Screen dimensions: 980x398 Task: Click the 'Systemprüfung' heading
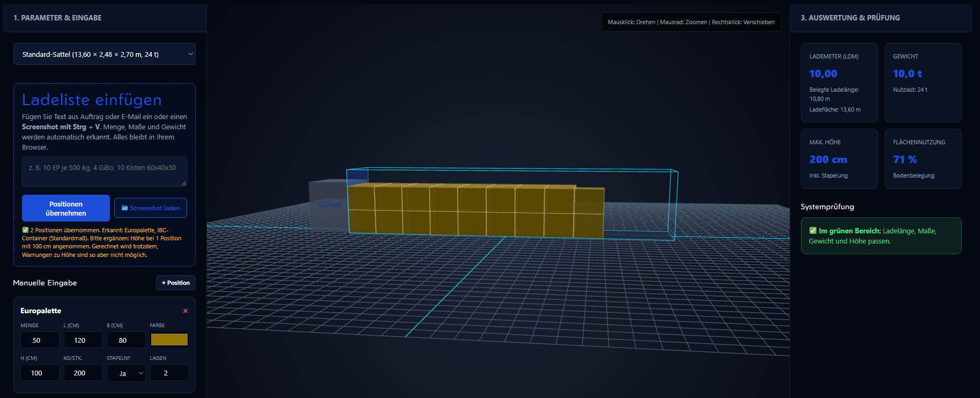click(827, 207)
